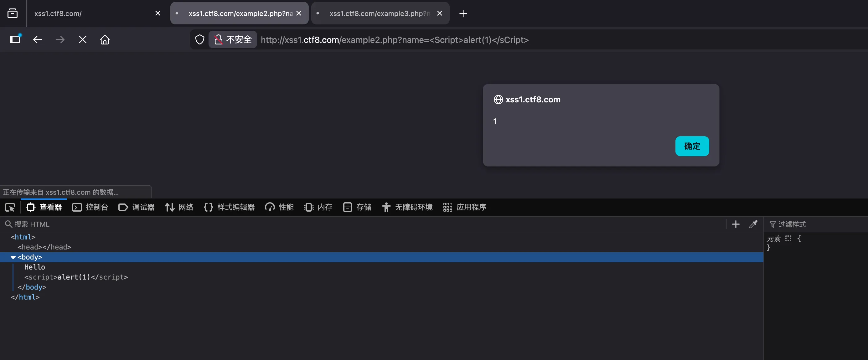The image size is (868, 360).
Task: Go to the browser home page
Action: pyautogui.click(x=105, y=40)
